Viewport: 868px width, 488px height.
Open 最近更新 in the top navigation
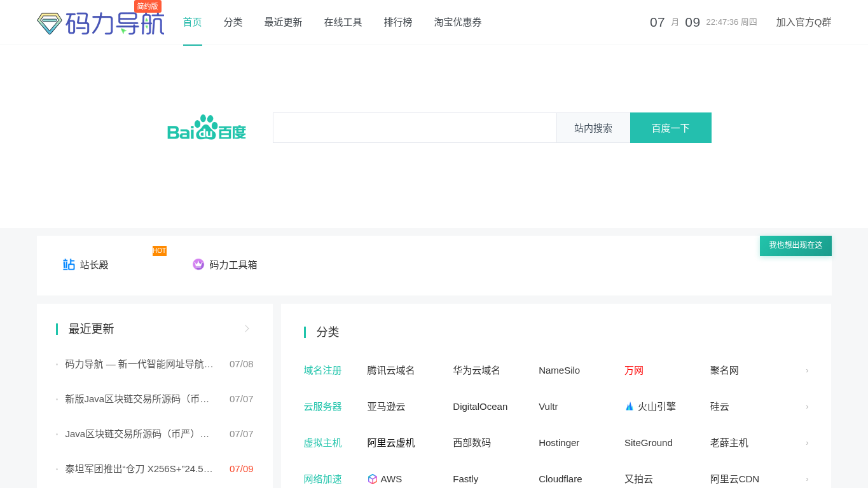pos(284,22)
